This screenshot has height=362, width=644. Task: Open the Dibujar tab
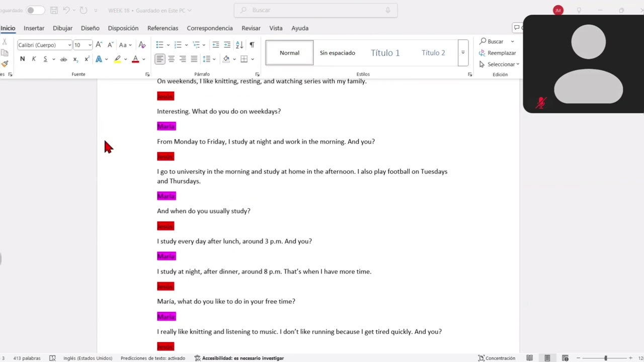(x=62, y=28)
